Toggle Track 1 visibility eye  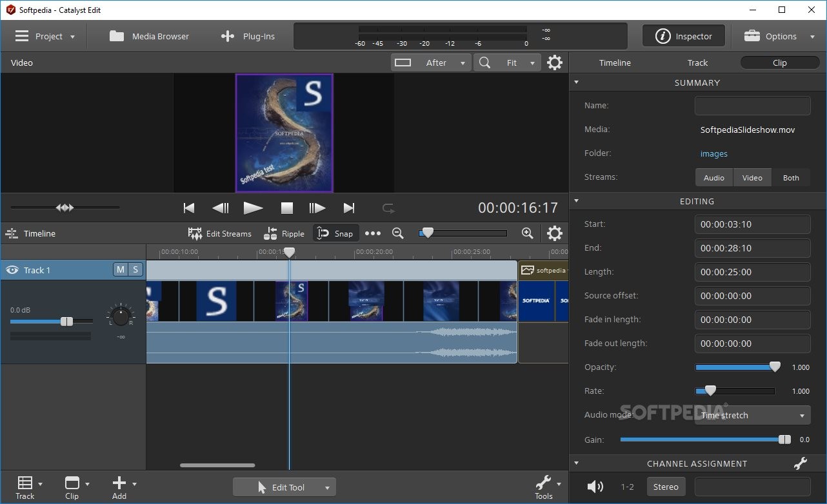click(12, 270)
